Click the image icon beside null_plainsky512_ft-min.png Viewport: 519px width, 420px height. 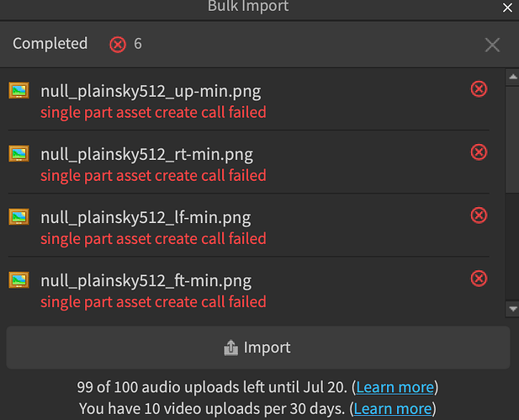(x=19, y=279)
